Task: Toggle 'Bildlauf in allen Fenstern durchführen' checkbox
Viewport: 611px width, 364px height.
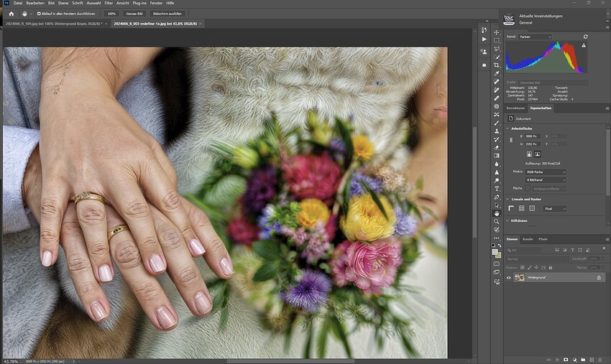Action: click(39, 14)
